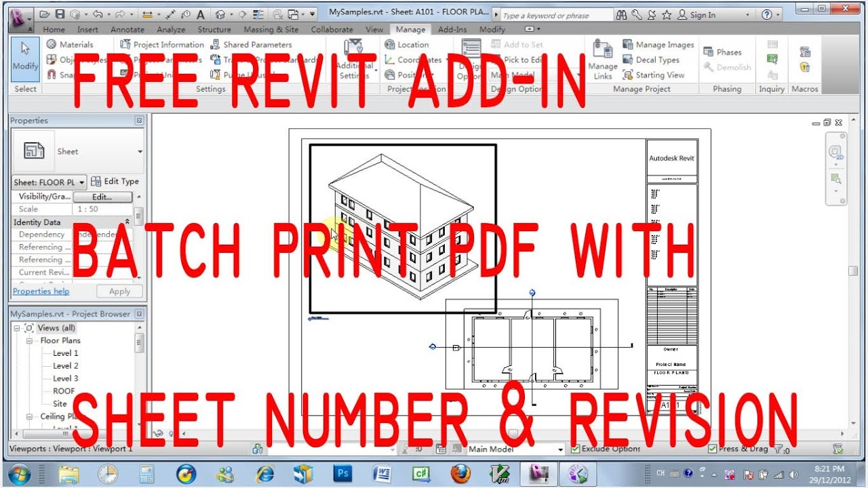The height and width of the screenshot is (488, 868).
Task: Save the project with the Save icon
Action: (60, 14)
